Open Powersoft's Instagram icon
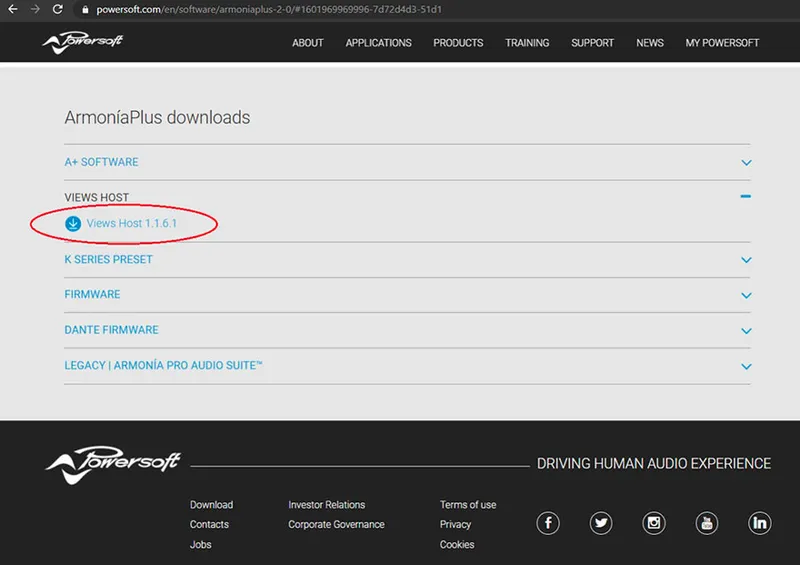 pos(654,523)
